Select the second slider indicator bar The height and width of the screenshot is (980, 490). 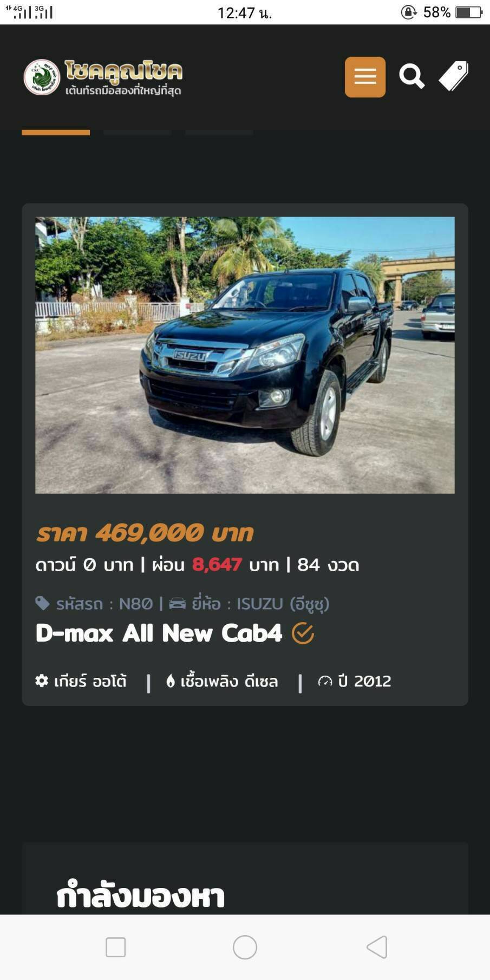click(x=138, y=133)
